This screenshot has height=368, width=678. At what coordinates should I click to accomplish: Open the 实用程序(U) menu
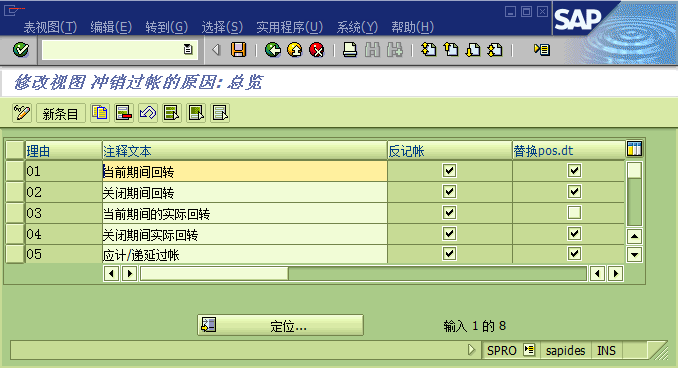pos(290,27)
